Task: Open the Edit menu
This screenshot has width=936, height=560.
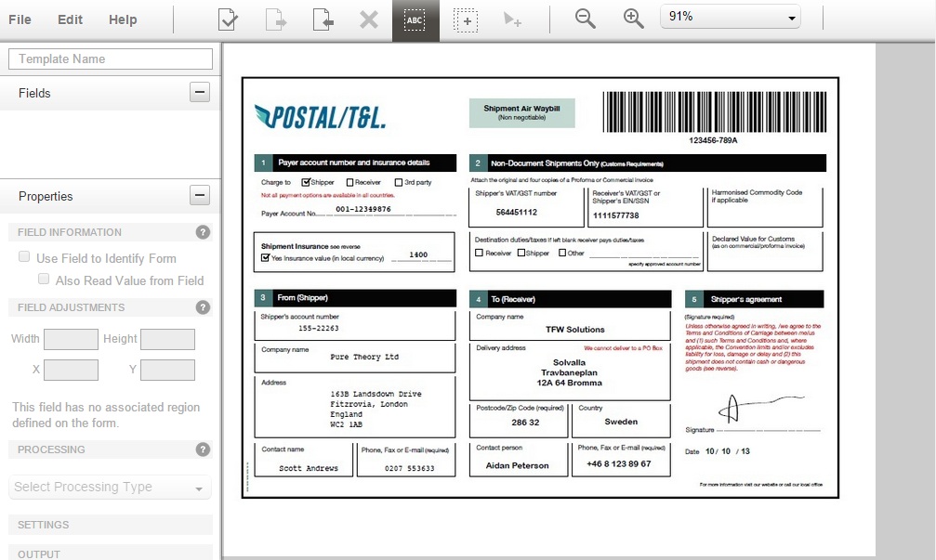Action: pos(70,20)
